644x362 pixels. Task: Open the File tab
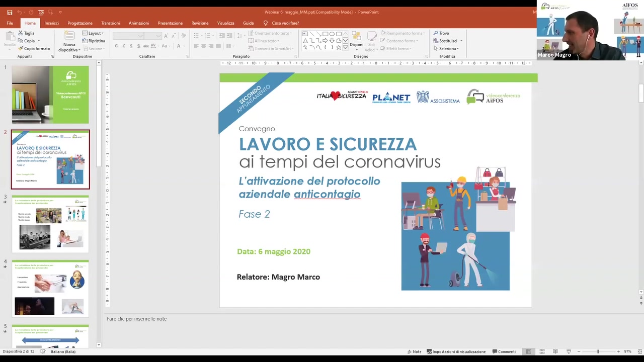click(x=10, y=23)
